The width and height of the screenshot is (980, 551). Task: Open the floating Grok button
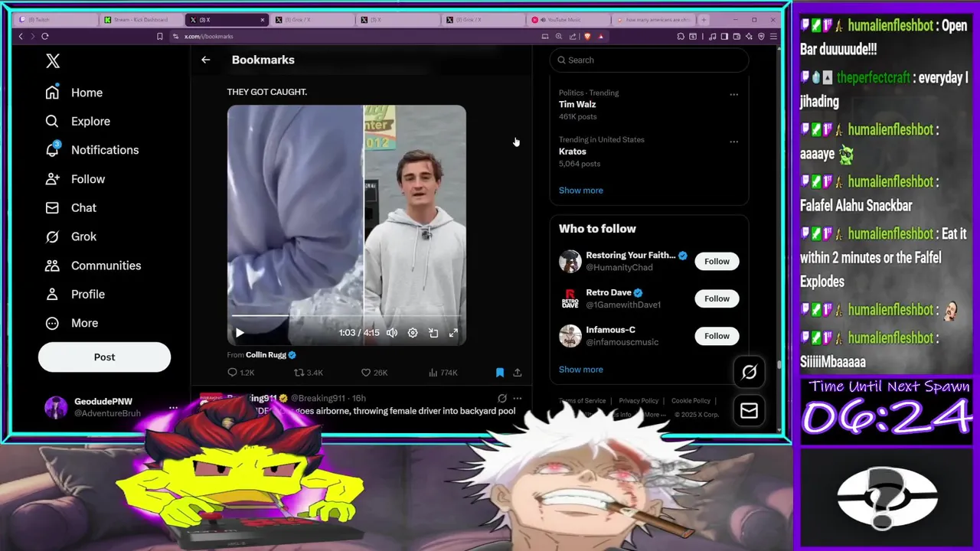pyautogui.click(x=749, y=372)
